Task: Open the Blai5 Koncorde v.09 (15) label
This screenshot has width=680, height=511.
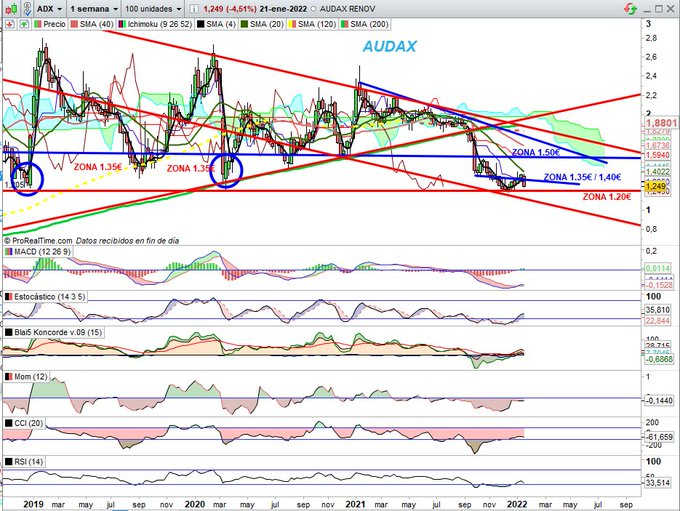Action: point(53,332)
